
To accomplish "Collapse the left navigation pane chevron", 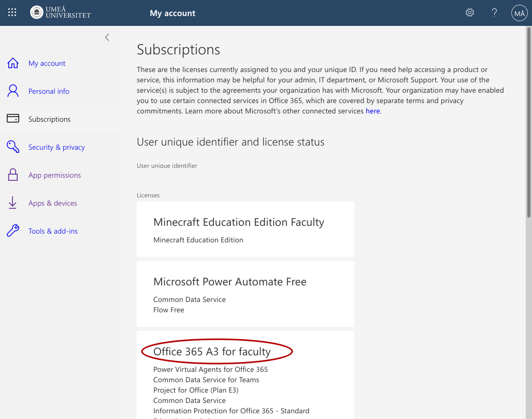I will (x=107, y=37).
